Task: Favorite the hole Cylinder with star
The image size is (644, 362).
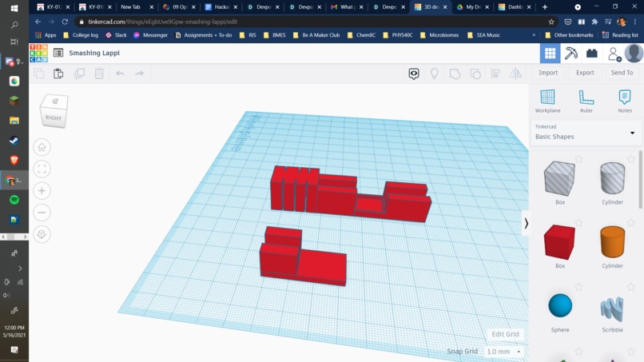Action: tap(631, 158)
